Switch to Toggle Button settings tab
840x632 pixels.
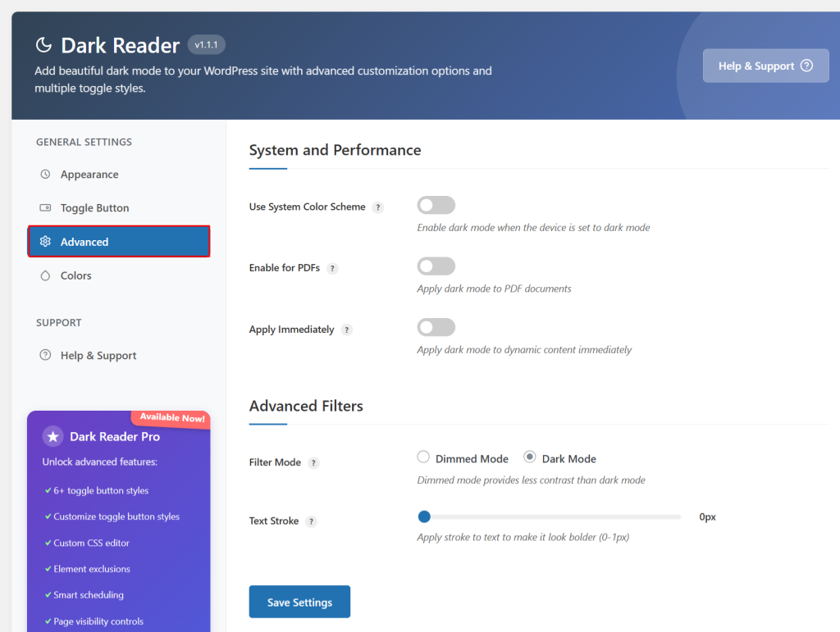118,207
